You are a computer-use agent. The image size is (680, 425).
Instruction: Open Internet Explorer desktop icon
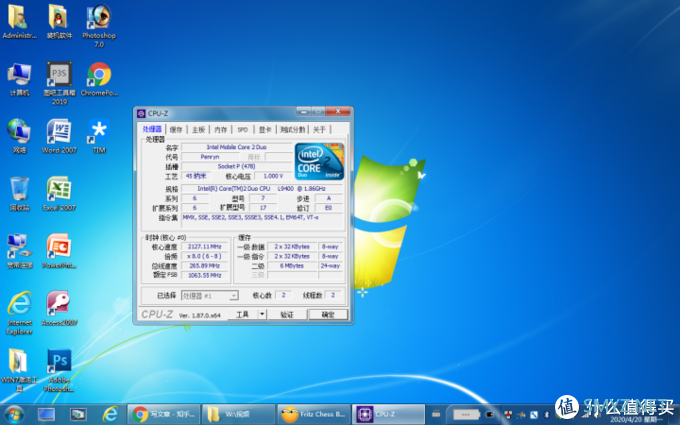point(20,313)
